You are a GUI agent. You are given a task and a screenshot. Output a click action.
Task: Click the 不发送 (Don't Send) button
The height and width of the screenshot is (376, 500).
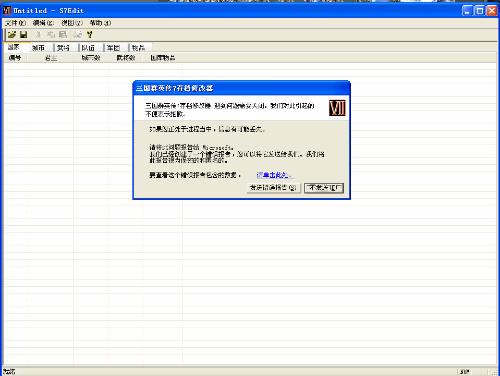[324, 188]
